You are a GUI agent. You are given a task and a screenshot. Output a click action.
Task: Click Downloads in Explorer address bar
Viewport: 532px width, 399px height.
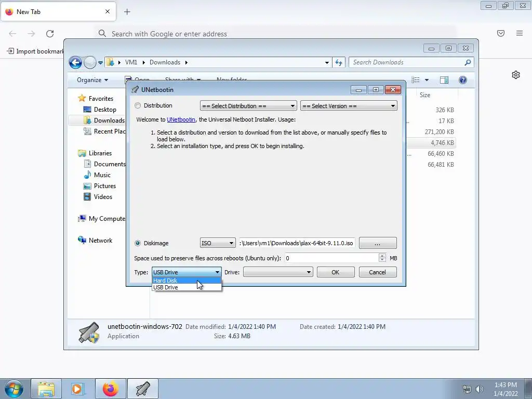[x=165, y=62]
